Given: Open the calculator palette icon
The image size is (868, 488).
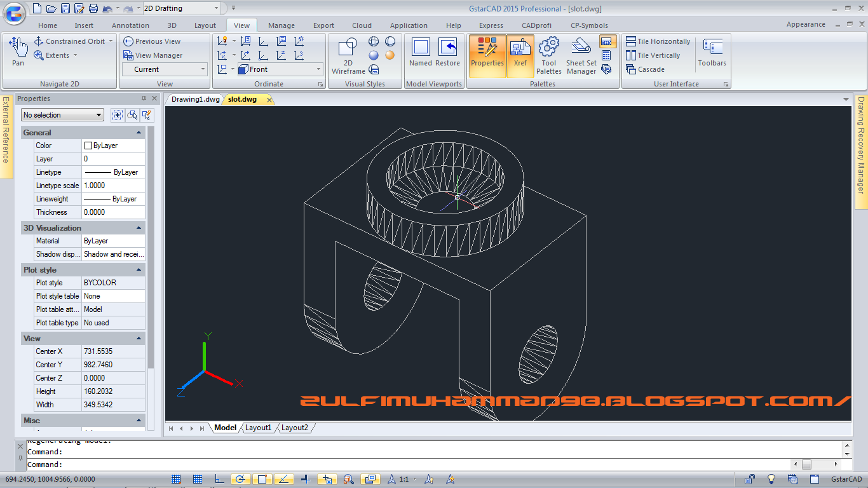Looking at the screenshot, I should coord(606,55).
